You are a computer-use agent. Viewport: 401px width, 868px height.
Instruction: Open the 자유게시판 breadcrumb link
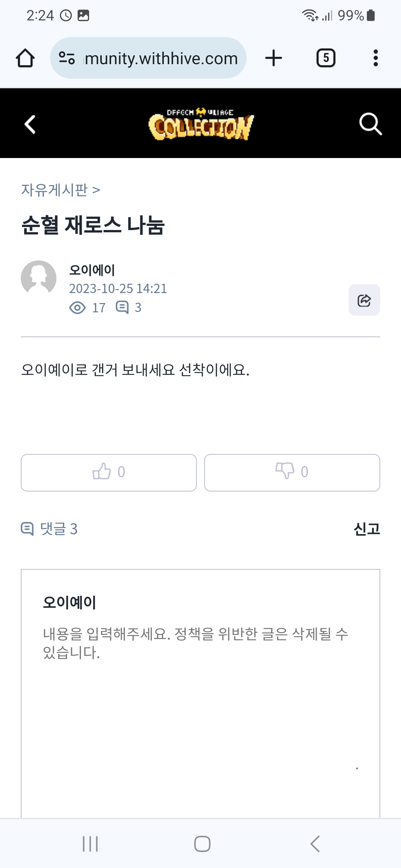[55, 190]
